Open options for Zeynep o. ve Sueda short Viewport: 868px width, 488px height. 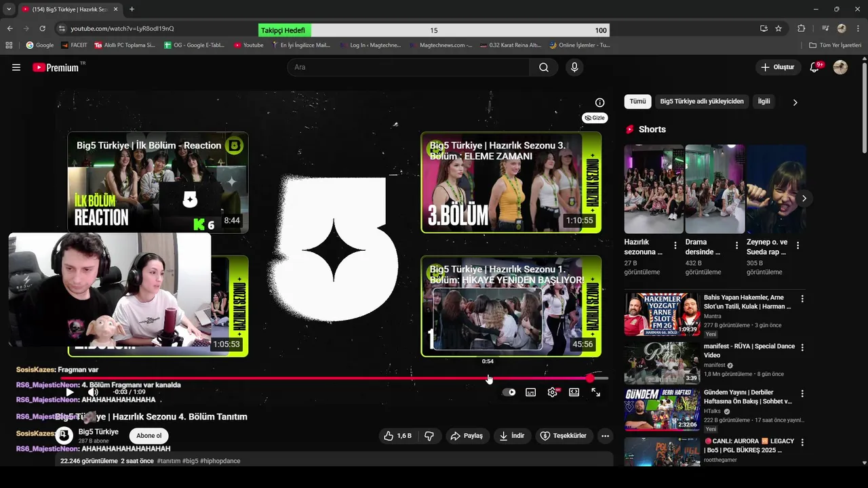pyautogui.click(x=797, y=245)
